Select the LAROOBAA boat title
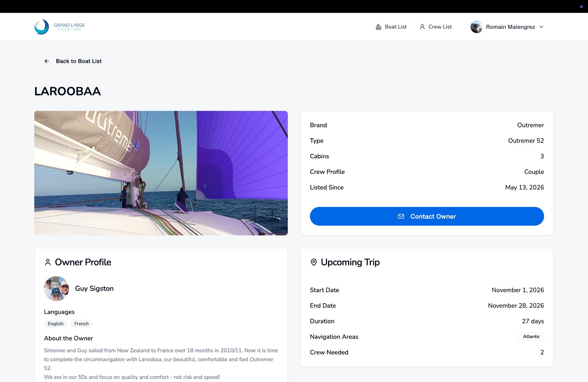 tap(67, 91)
